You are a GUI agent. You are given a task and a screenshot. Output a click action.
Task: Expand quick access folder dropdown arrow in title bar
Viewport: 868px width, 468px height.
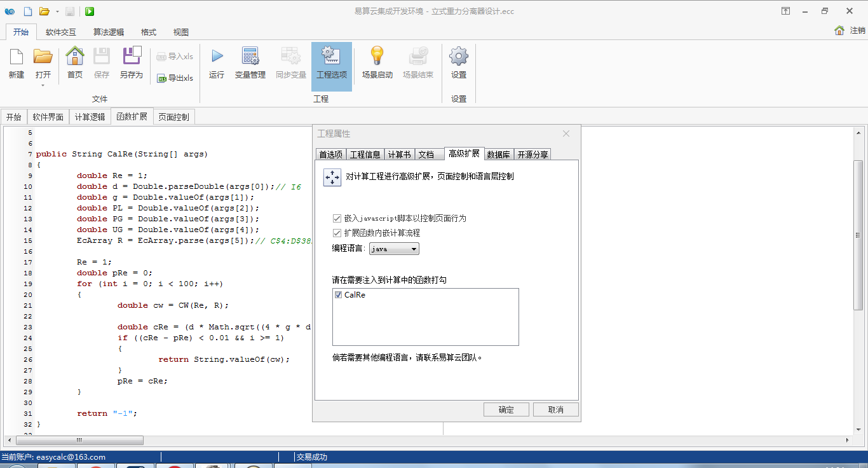(57, 11)
